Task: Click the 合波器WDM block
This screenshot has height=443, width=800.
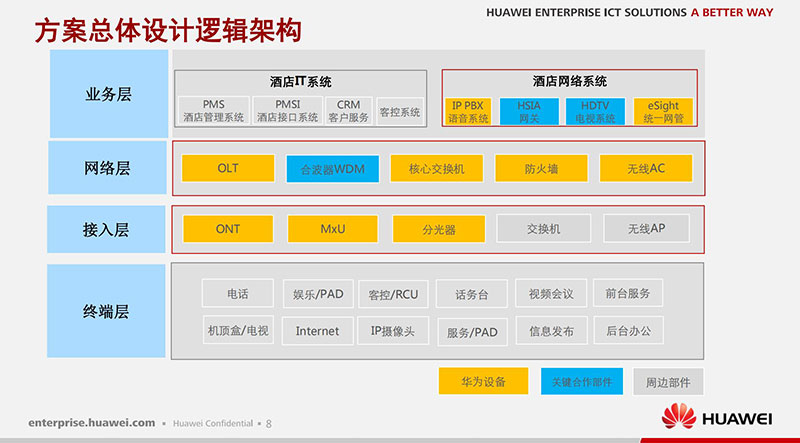Action: [x=333, y=169]
